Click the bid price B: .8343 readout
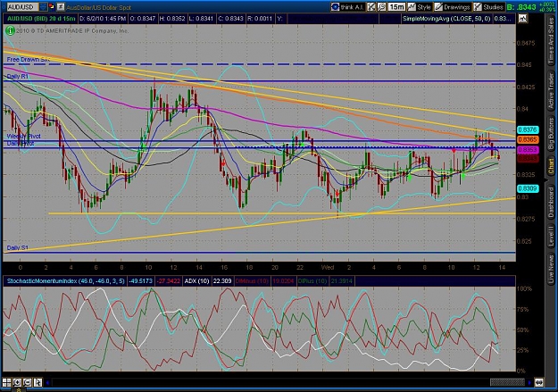558x392 pixels. (521, 7)
